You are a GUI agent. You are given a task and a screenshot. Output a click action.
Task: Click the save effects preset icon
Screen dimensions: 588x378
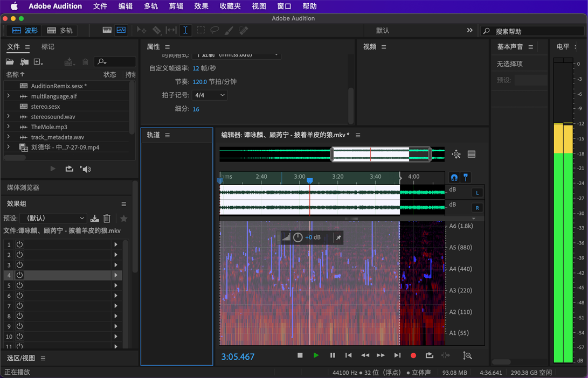click(x=95, y=219)
